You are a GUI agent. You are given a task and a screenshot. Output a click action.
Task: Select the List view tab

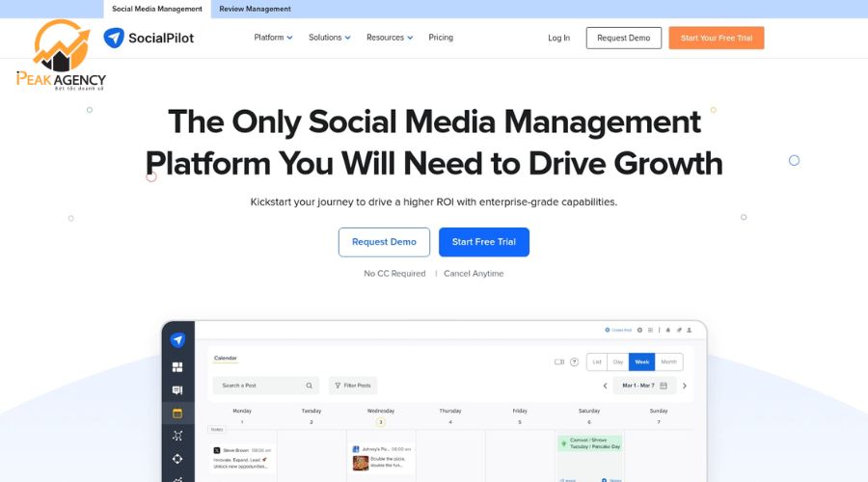pyautogui.click(x=597, y=361)
